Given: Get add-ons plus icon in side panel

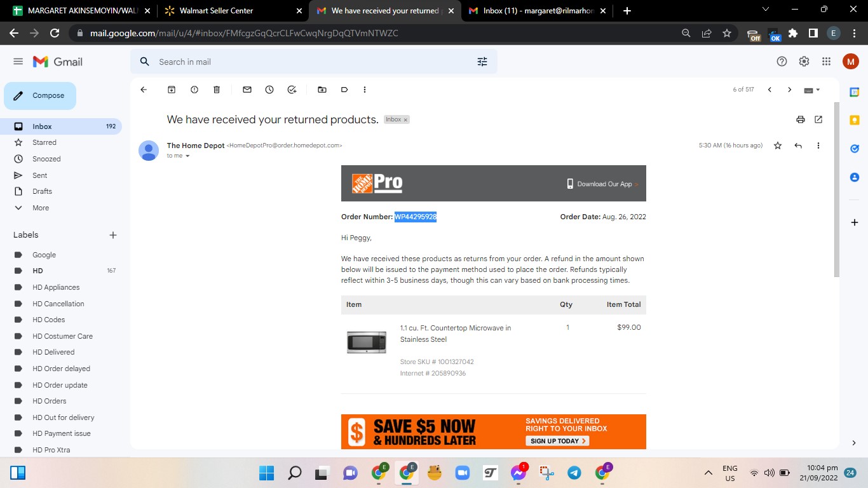Looking at the screenshot, I should (x=855, y=222).
